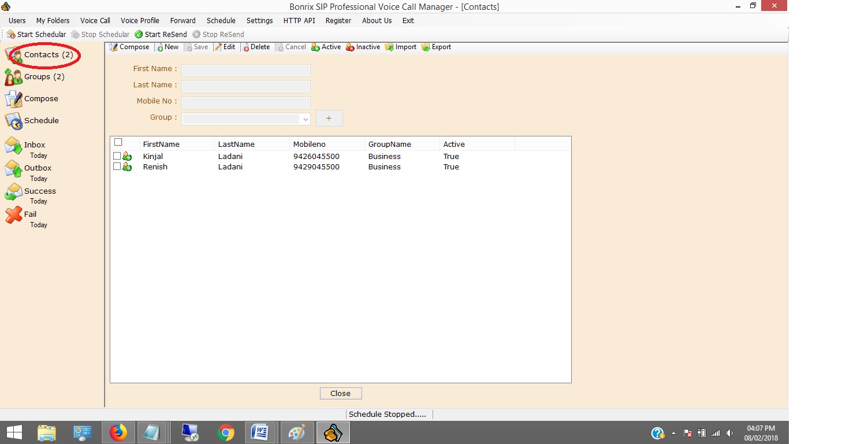The height and width of the screenshot is (444, 868).
Task: Open Contacts in the sidebar
Action: [40, 55]
